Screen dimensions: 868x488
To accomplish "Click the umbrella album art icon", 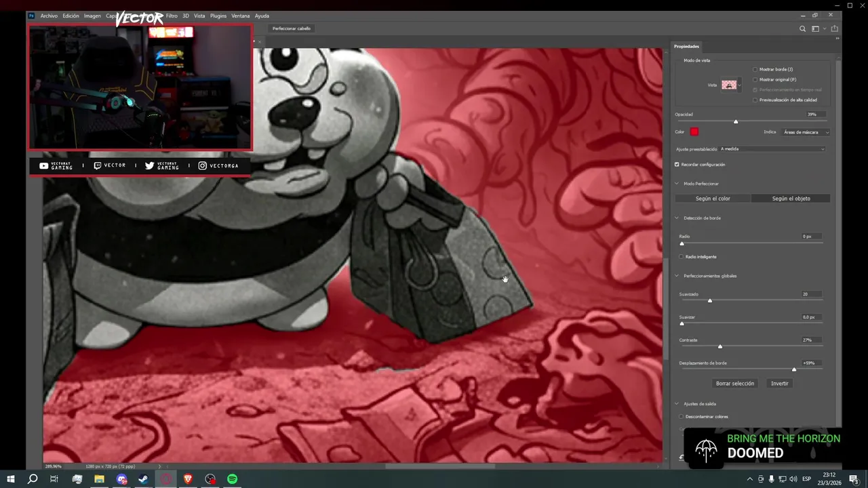I will pos(706,450).
